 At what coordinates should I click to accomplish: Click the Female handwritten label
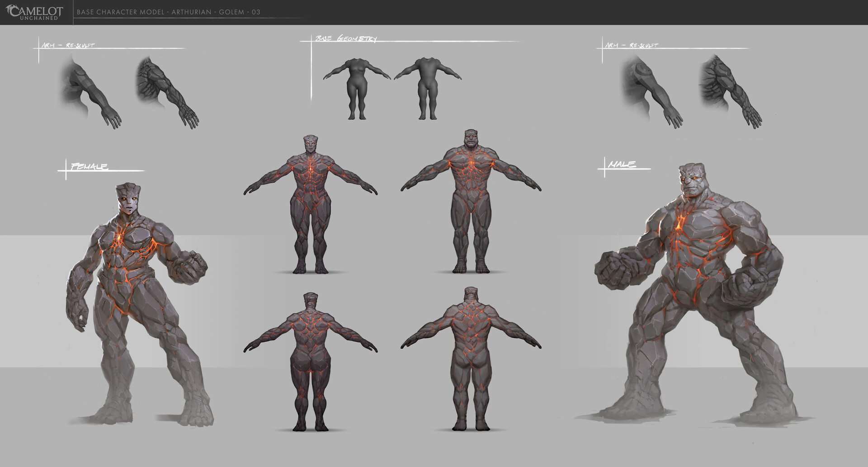tap(89, 167)
